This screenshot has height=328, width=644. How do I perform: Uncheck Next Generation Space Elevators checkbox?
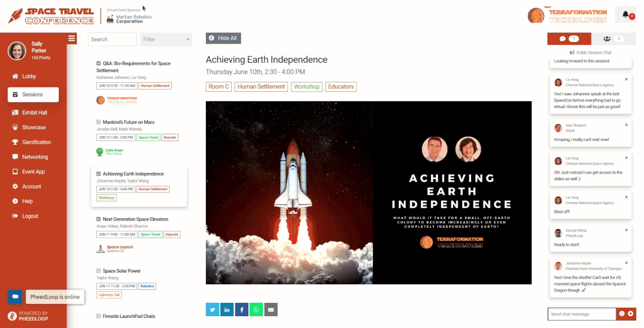[98, 219]
